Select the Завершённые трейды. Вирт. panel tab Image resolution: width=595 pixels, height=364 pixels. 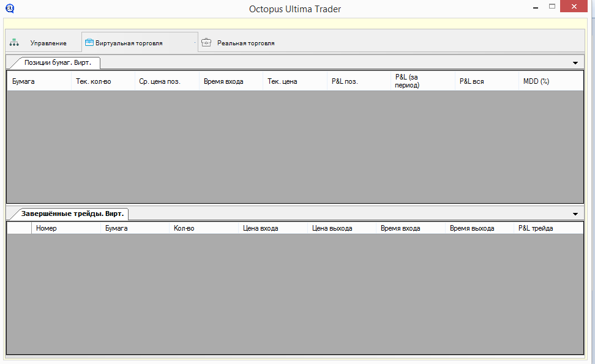pyautogui.click(x=72, y=214)
